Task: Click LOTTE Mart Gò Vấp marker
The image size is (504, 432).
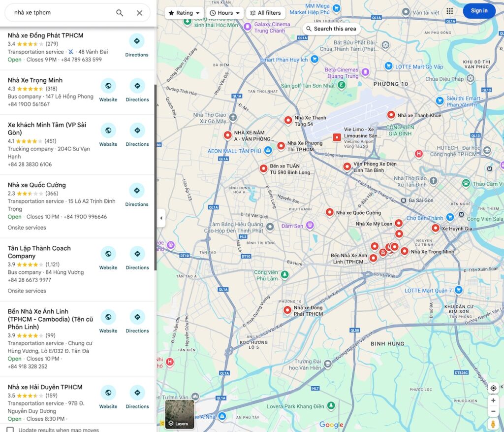Action: tap(388, 66)
